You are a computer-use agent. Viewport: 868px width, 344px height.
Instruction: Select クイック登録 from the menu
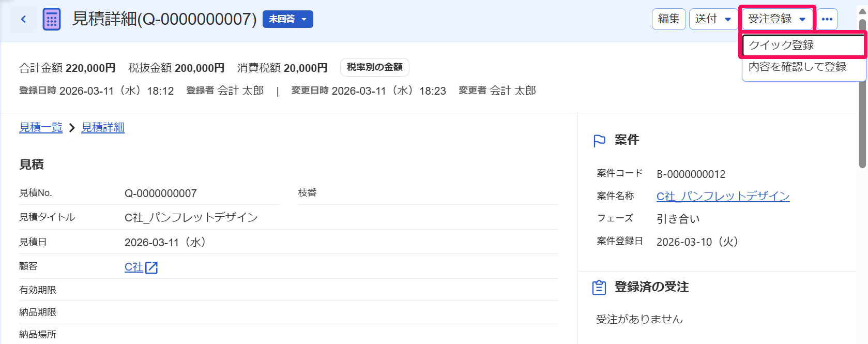(804, 45)
